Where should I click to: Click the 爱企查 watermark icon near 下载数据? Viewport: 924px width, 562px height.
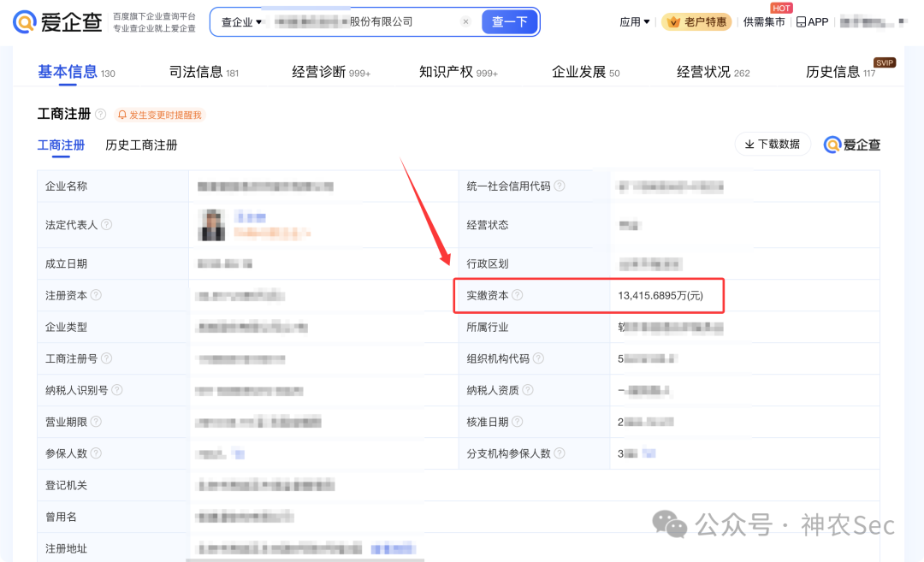click(832, 145)
